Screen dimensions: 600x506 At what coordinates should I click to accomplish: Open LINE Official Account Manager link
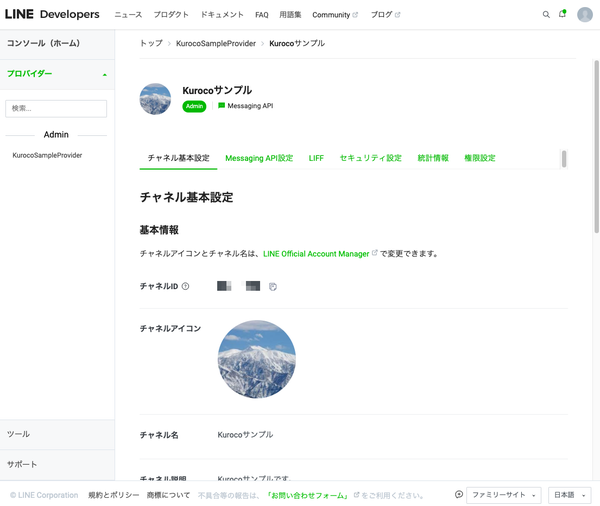tap(316, 254)
